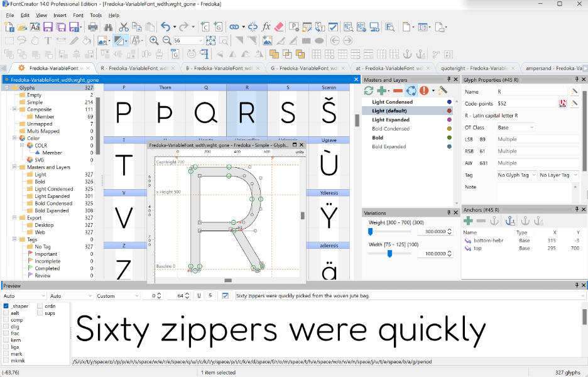Uncheck the _shaper feature checkbox
Image resolution: width=588 pixels, height=377 pixels.
coord(6,306)
